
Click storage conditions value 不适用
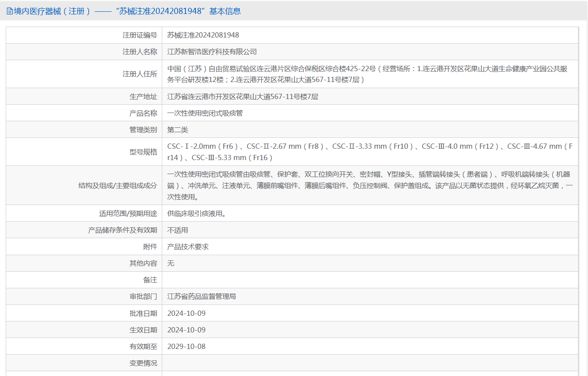[x=178, y=230]
